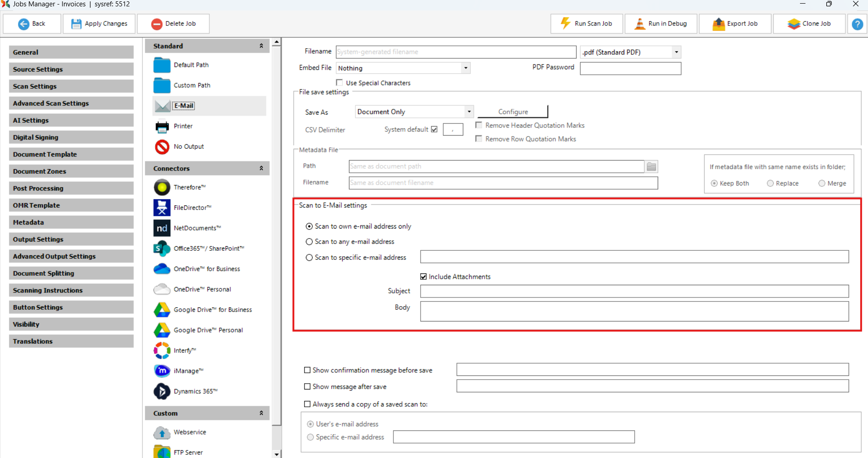Pick the Dynamics 365 connector icon
Image resolution: width=868 pixels, height=458 pixels.
[162, 391]
